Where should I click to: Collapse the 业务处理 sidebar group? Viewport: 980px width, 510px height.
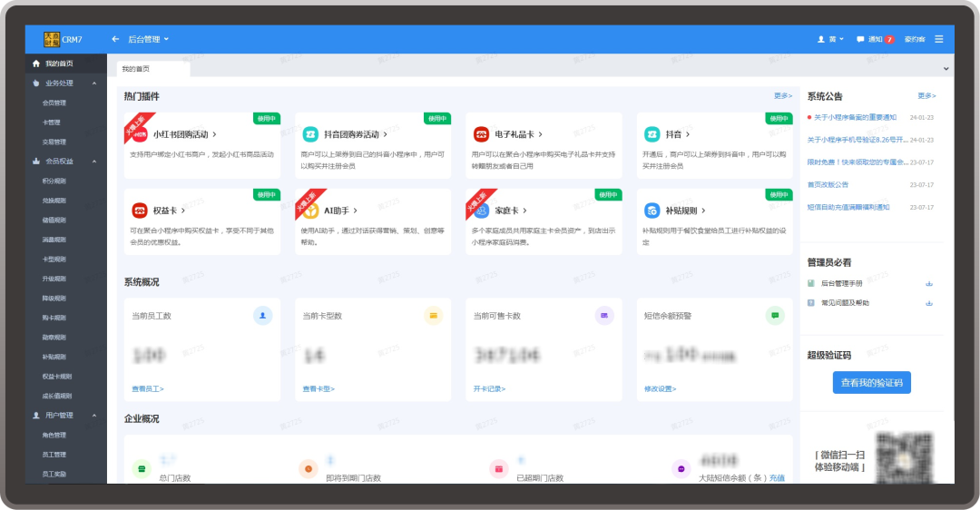(x=65, y=83)
